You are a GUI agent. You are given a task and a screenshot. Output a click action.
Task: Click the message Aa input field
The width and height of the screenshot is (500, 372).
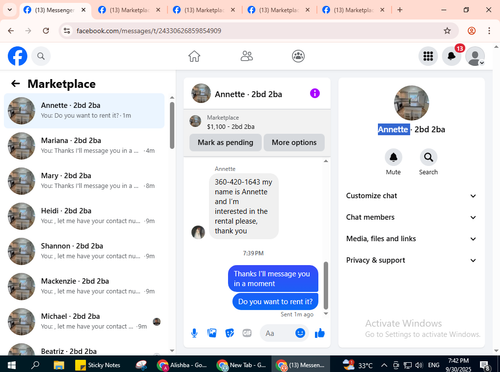tap(277, 333)
